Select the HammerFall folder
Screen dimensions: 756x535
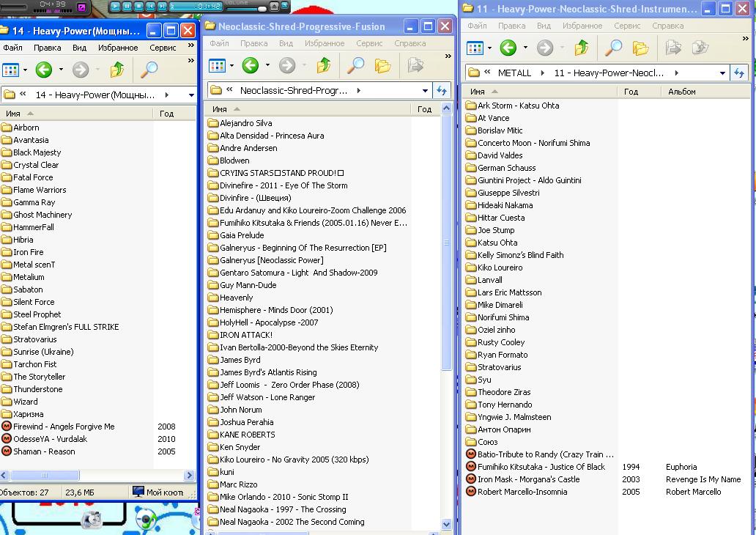[x=28, y=227]
